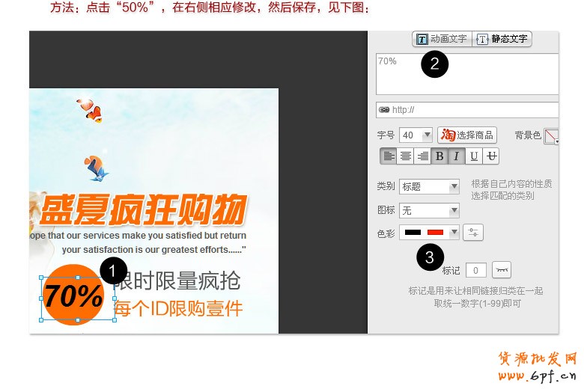Click the 标记 number field
The width and height of the screenshot is (584, 392).
click(476, 270)
